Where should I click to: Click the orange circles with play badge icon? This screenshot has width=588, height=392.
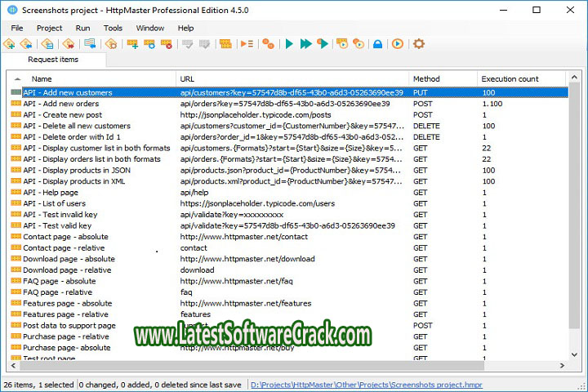[x=359, y=44]
